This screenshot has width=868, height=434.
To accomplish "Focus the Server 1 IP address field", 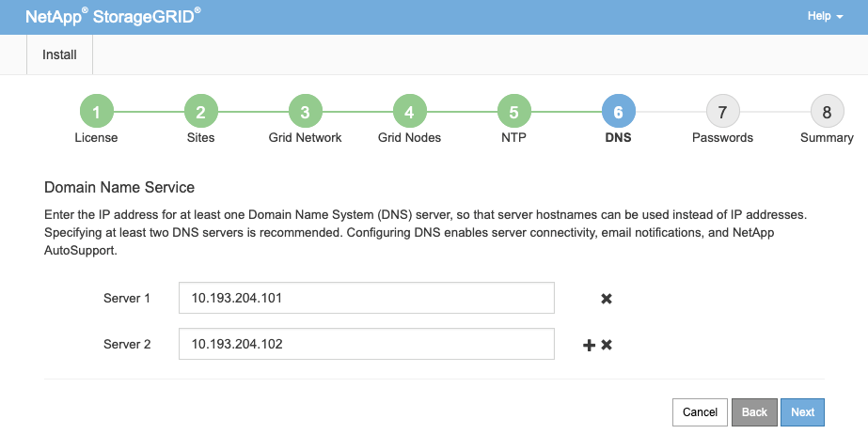I will point(366,299).
